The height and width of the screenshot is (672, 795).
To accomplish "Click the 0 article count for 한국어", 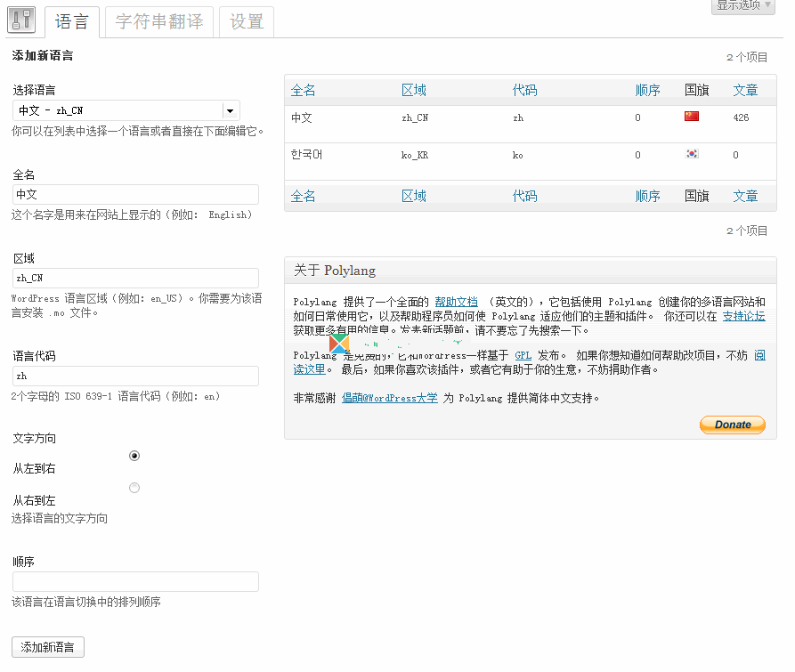I will pyautogui.click(x=735, y=155).
